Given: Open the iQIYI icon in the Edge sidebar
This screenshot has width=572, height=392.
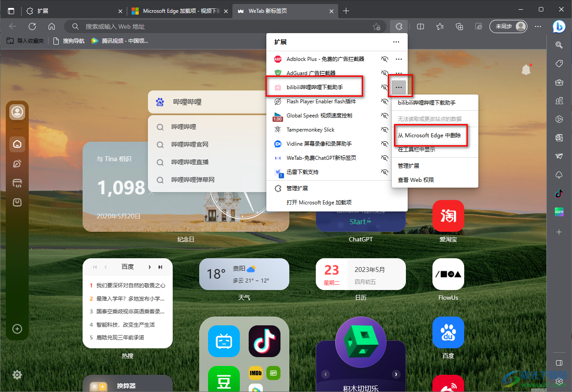Looking at the screenshot, I should tap(559, 212).
